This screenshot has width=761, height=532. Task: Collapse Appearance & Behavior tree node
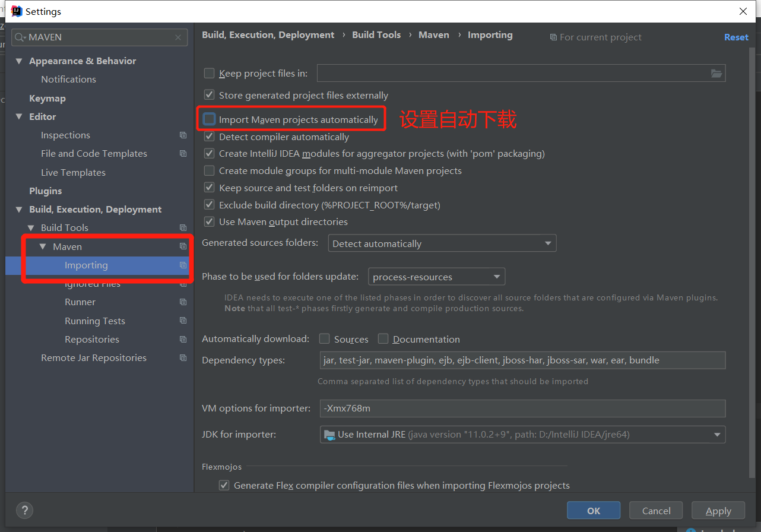(19, 61)
